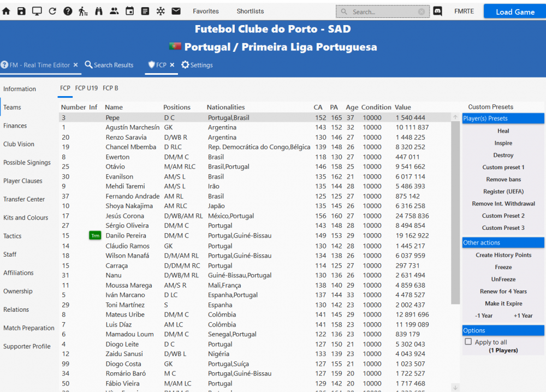Click Register (UEFA) preset
546x392 pixels.
click(503, 192)
